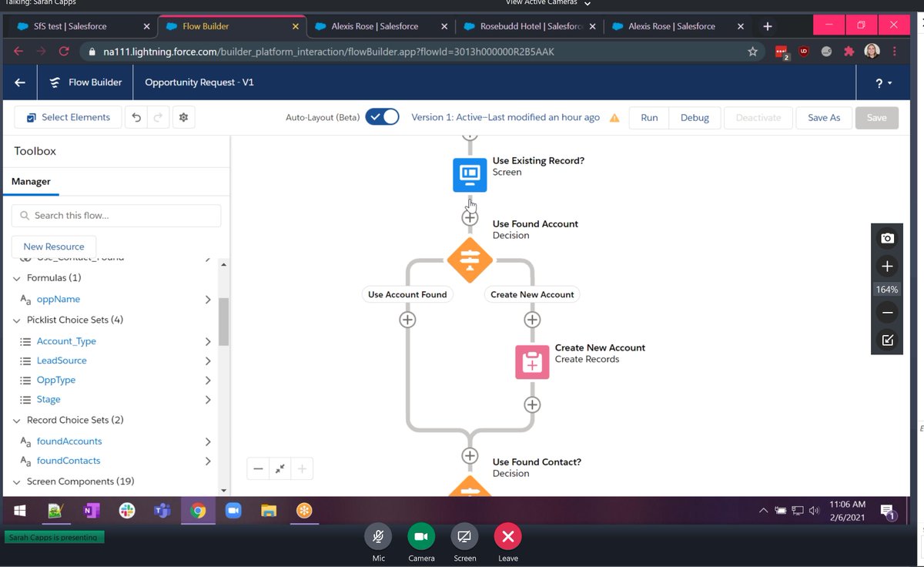Switch to first Alexis Rose Salesforce tab
The height and width of the screenshot is (567, 924).
click(380, 26)
